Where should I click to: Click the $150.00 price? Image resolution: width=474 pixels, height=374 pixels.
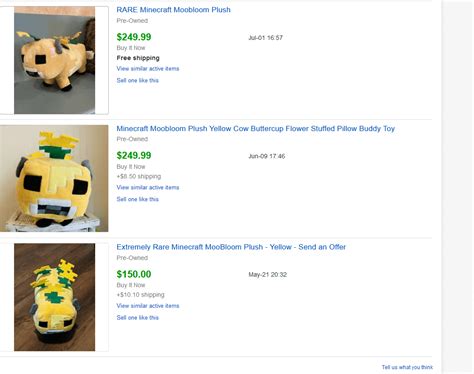coord(134,274)
